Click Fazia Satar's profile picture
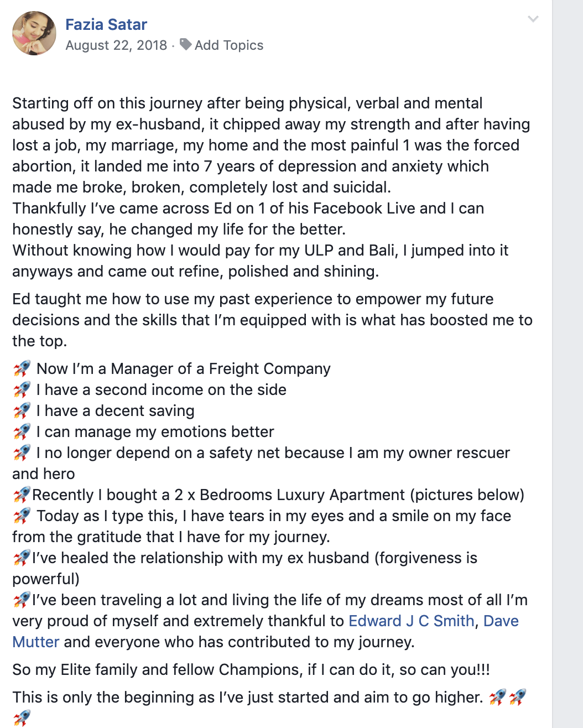583x728 pixels. pos(34,33)
